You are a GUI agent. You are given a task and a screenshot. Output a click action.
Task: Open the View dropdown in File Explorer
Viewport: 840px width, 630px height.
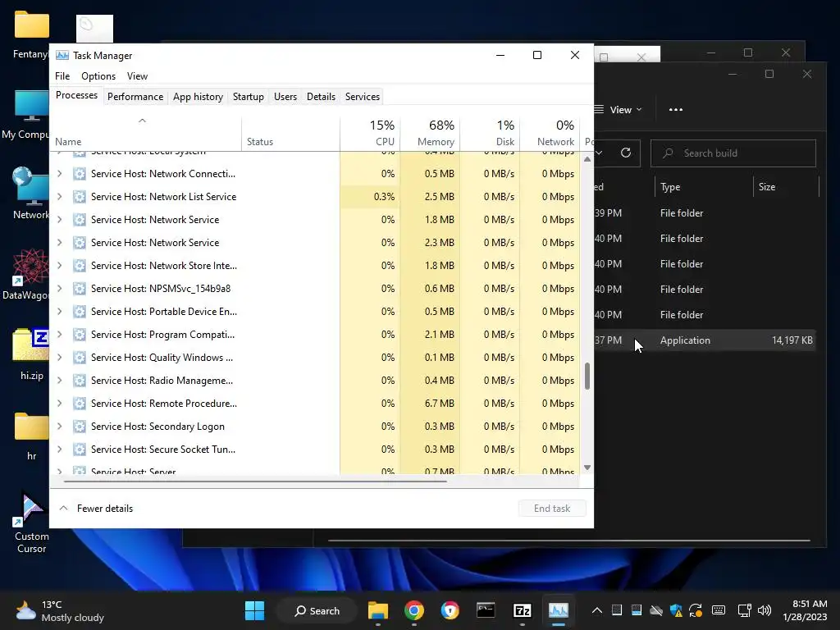619,110
